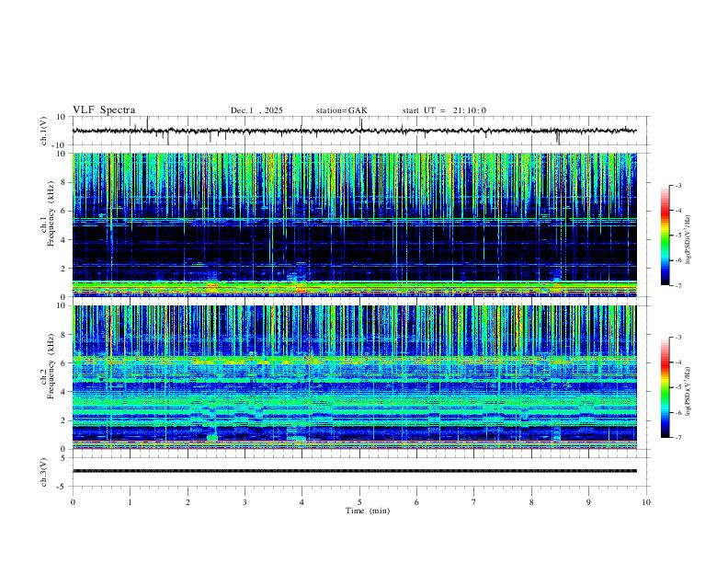The width and height of the screenshot is (728, 563).
Task: Click the upper PSD color scale bar
Action: point(665,236)
